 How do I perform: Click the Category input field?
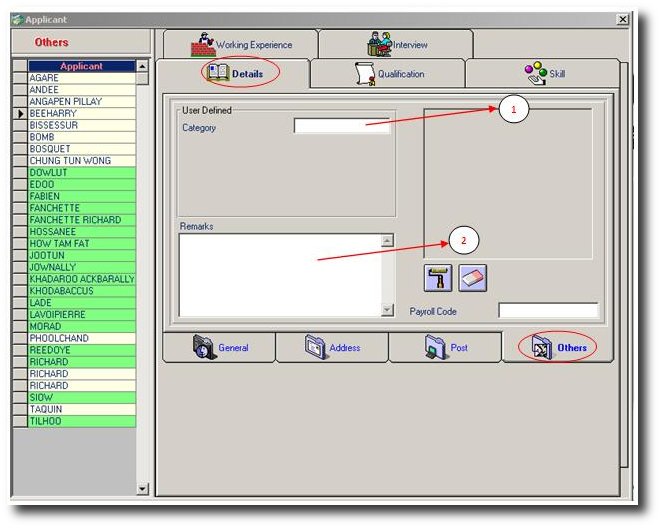[x=342, y=127]
